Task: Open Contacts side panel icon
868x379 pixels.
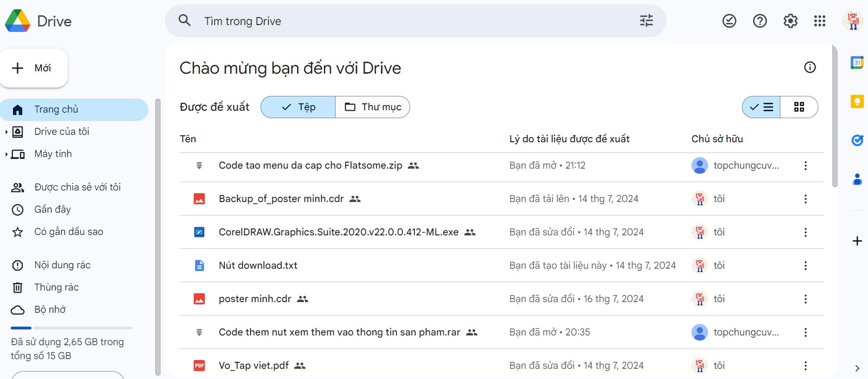Action: point(857,179)
